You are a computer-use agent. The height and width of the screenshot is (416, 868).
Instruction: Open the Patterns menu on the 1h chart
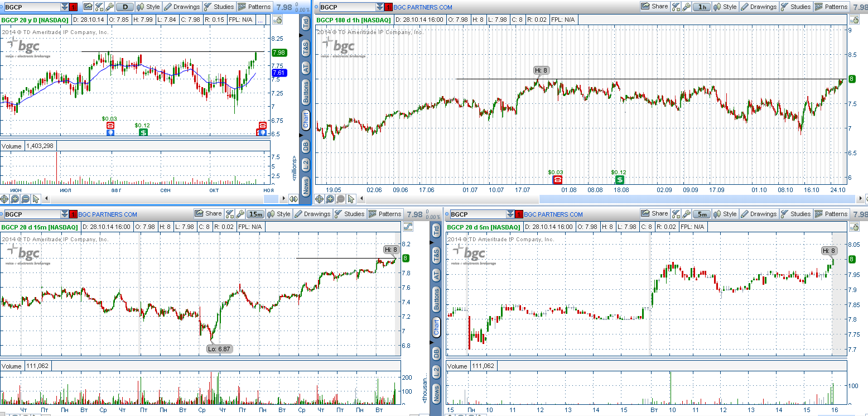(x=831, y=7)
